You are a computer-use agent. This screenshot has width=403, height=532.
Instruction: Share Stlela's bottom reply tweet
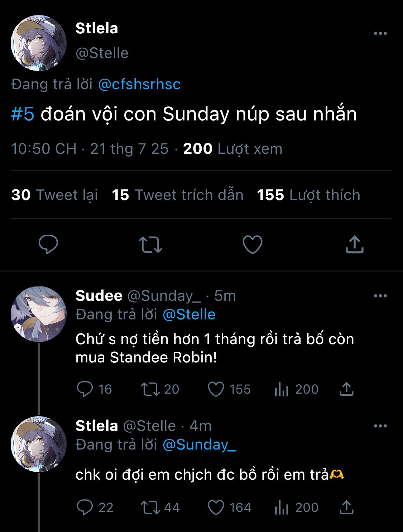pos(346,507)
